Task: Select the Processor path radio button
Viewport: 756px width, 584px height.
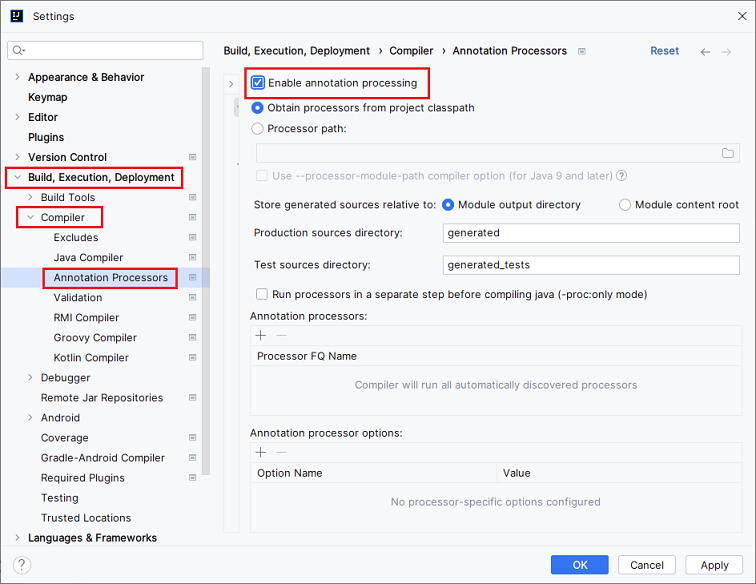Action: 258,128
